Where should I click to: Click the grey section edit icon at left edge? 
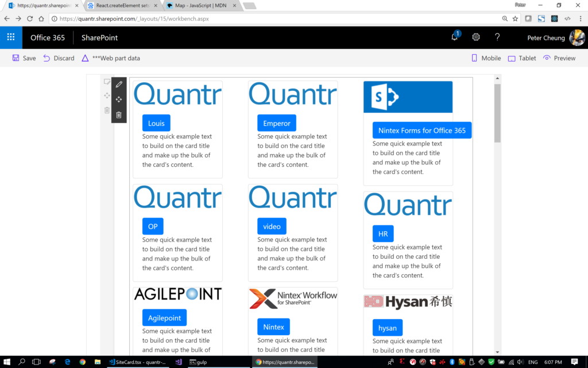107,82
